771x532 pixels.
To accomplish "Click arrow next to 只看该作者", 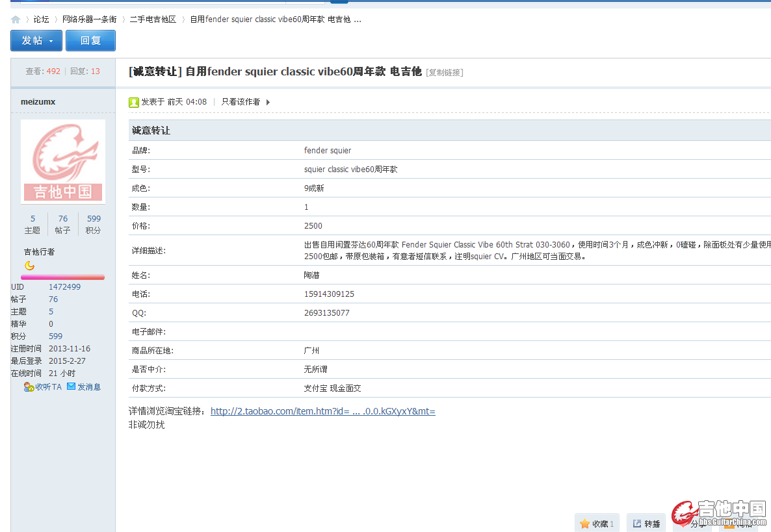I will click(268, 102).
